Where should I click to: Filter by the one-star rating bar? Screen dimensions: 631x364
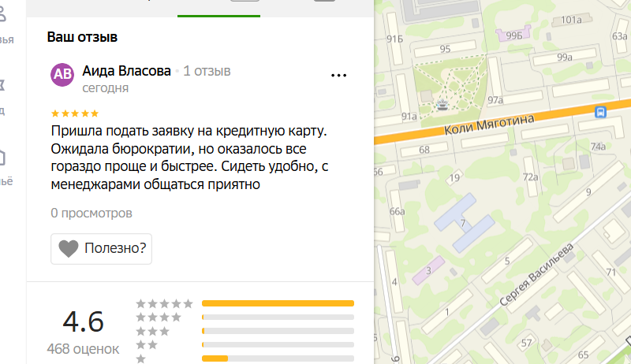coord(278,358)
